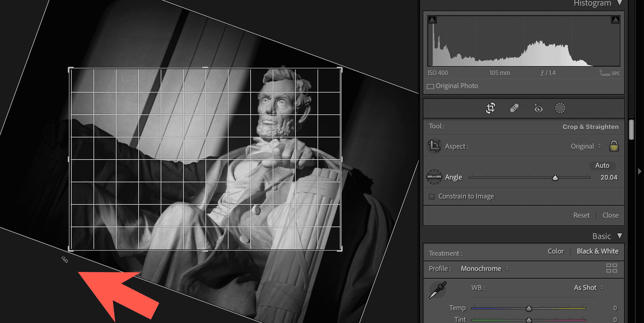Open the Masking tool circle icon
This screenshot has width=644, height=323.
(560, 108)
